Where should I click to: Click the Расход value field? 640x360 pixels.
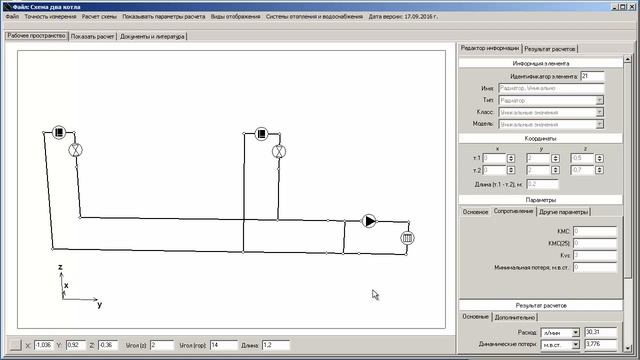(x=600, y=332)
